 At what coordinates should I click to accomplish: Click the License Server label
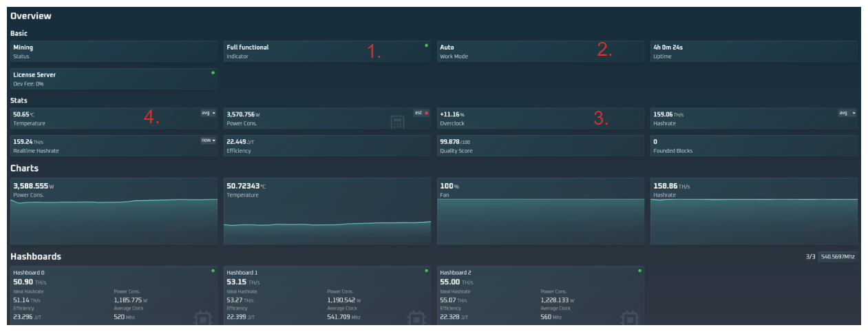click(34, 74)
